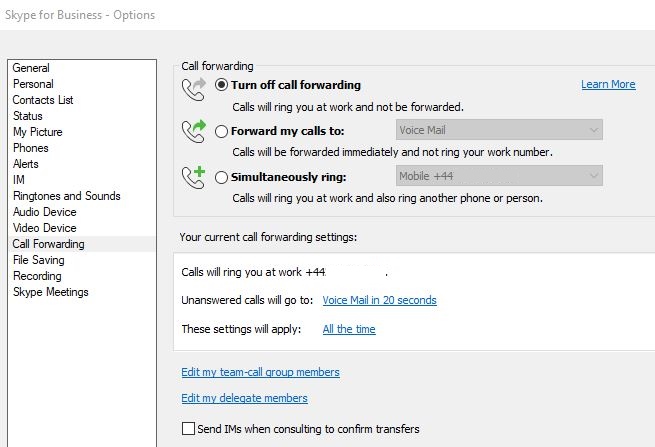The width and height of the screenshot is (655, 447).
Task: Click the simultaneously ring phone plus icon
Action: tap(193, 177)
